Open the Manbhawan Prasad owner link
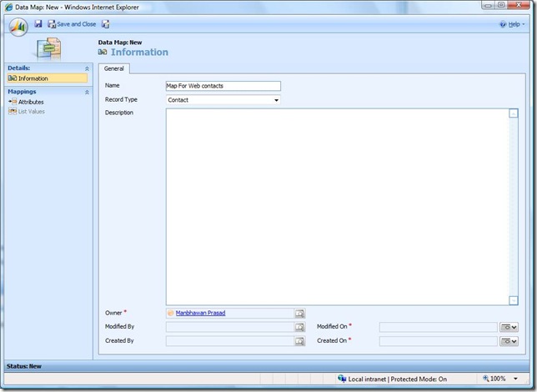 pyautogui.click(x=200, y=313)
